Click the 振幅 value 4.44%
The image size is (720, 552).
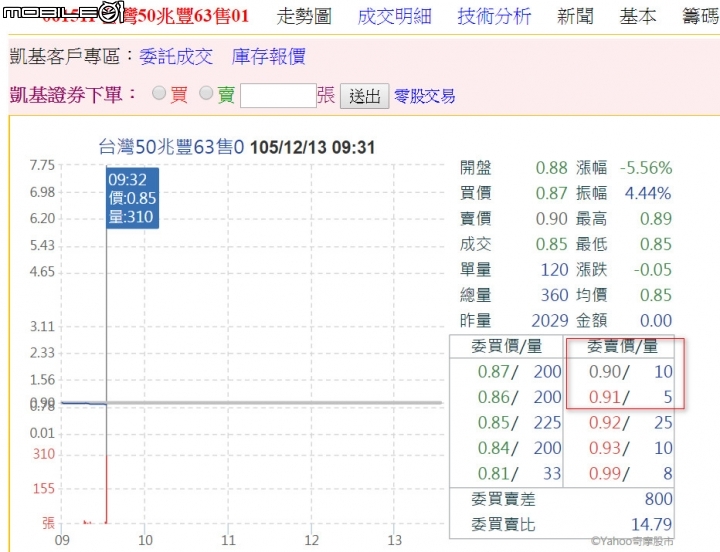(x=648, y=193)
